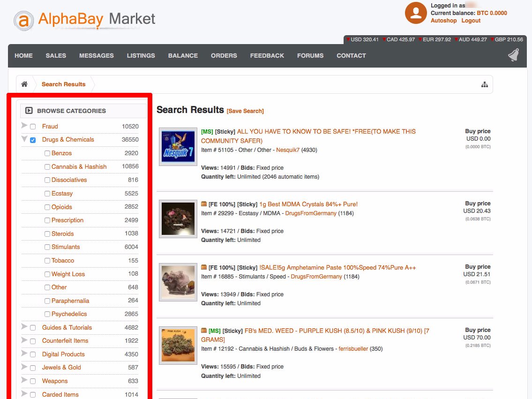Screen dimensions: 532x399
Task: Click the USD 70.00 buy price
Action: (x=477, y=338)
